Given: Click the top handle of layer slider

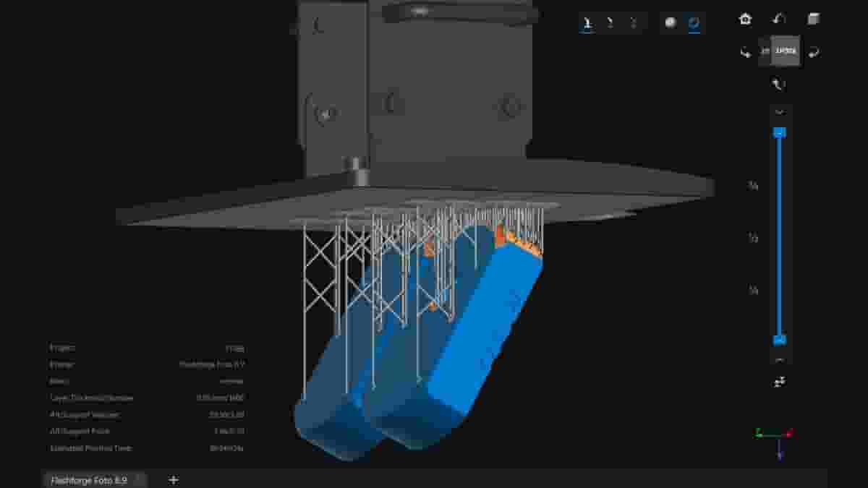Looking at the screenshot, I should (780, 132).
